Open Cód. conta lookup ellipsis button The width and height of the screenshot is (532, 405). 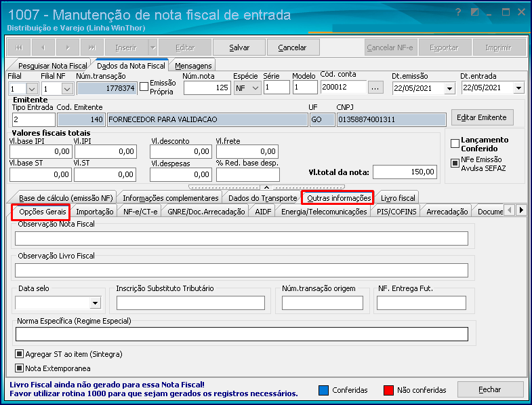(x=375, y=88)
